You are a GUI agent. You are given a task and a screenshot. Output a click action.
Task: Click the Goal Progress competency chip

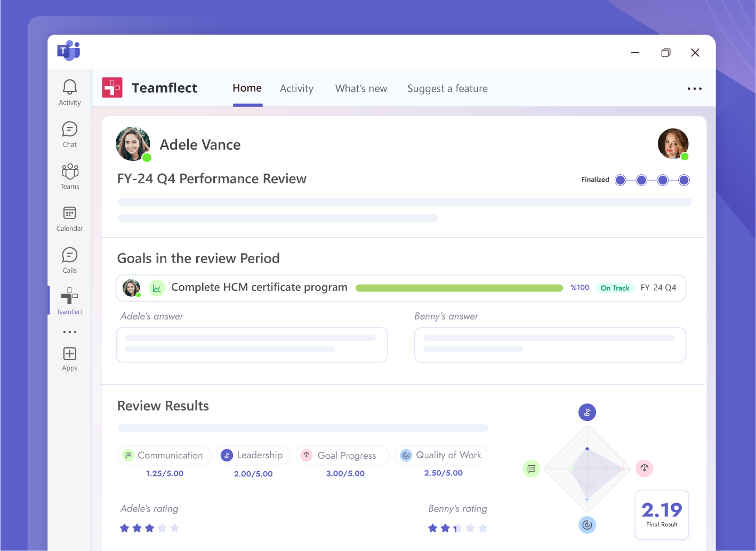(343, 456)
